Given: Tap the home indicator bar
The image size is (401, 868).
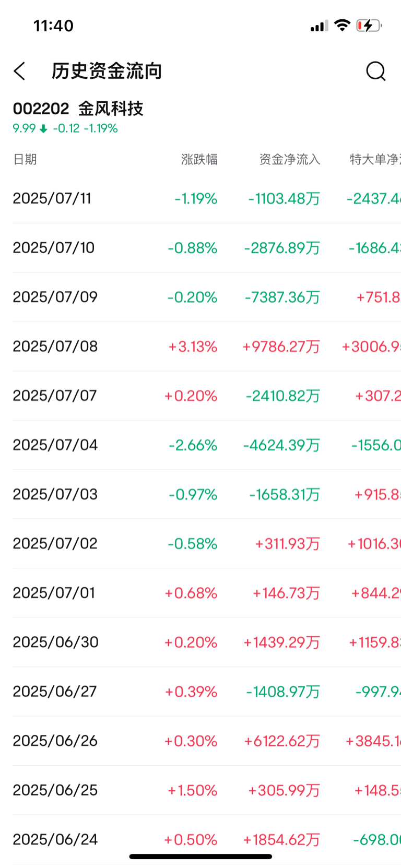Looking at the screenshot, I should coord(200,857).
